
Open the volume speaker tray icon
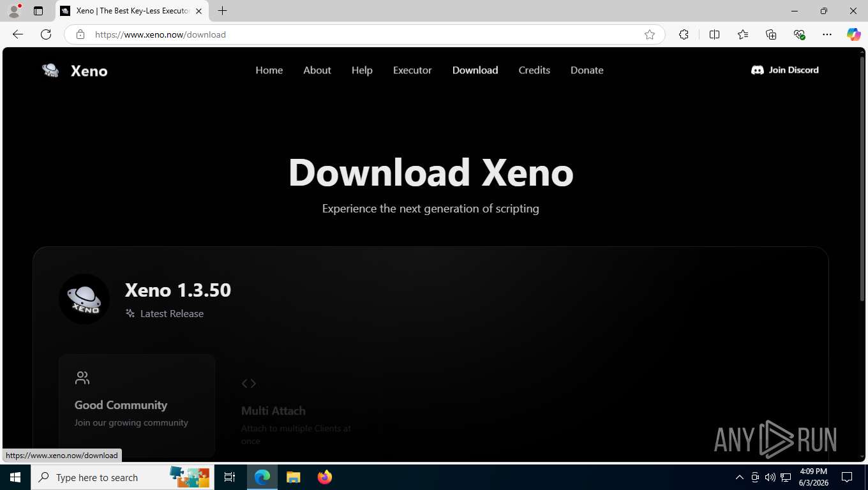[770, 477]
